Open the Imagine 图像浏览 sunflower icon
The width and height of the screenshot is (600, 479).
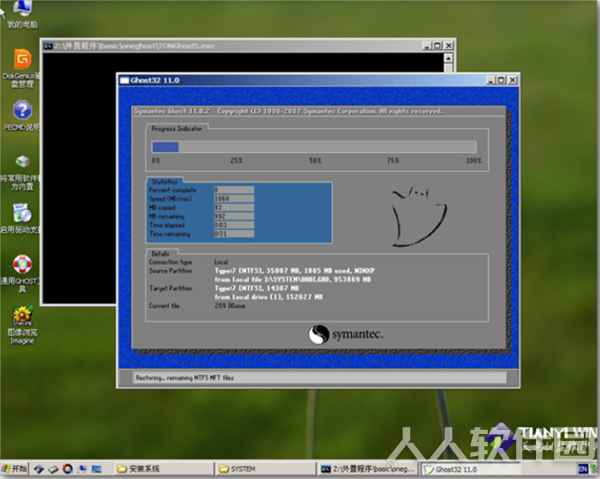point(22,325)
